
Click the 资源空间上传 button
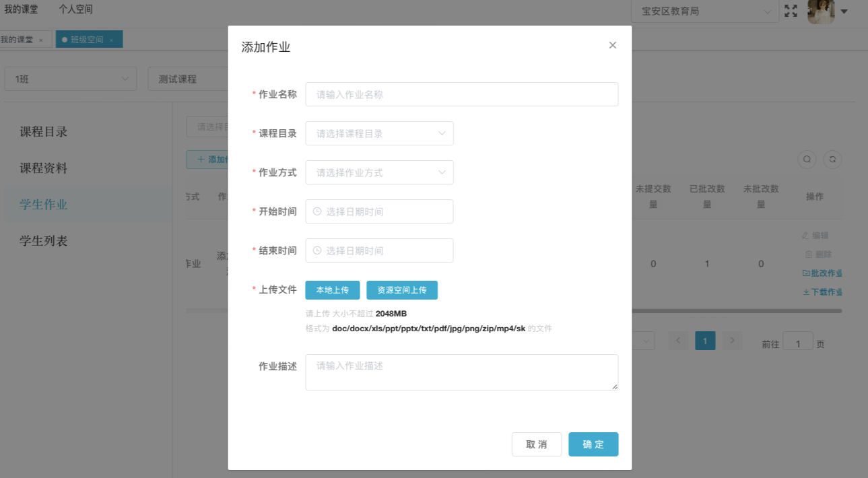tap(402, 290)
